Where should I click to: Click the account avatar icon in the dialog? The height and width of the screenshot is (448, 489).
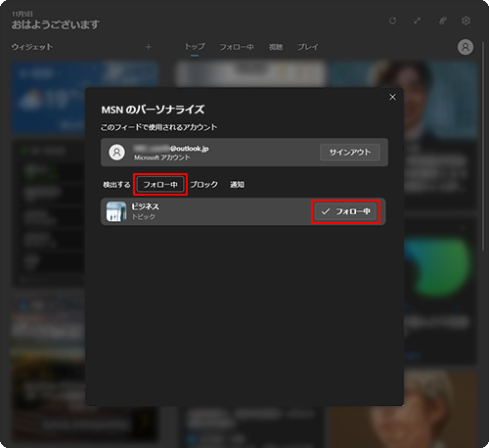click(x=116, y=153)
